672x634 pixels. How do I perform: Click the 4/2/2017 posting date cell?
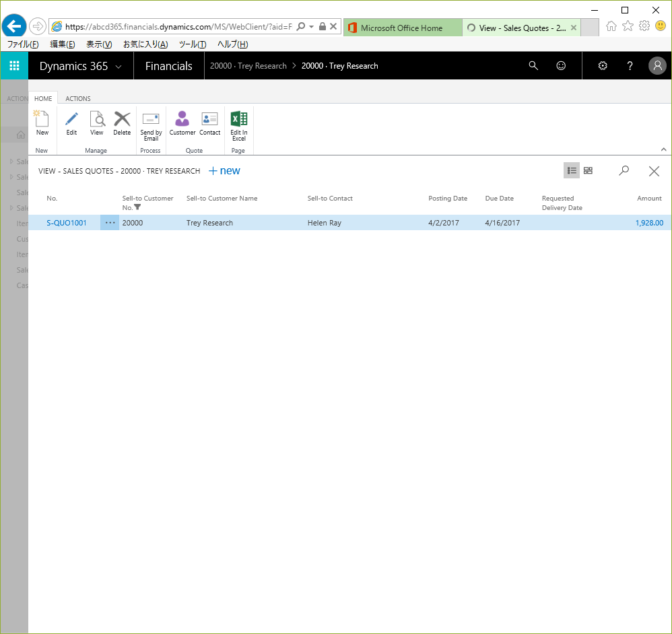pyautogui.click(x=444, y=223)
